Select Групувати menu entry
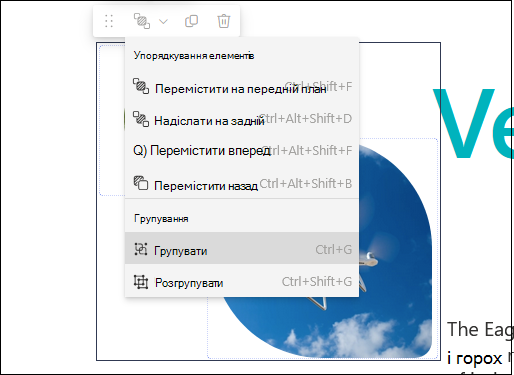This screenshot has height=375, width=514. [x=242, y=248]
